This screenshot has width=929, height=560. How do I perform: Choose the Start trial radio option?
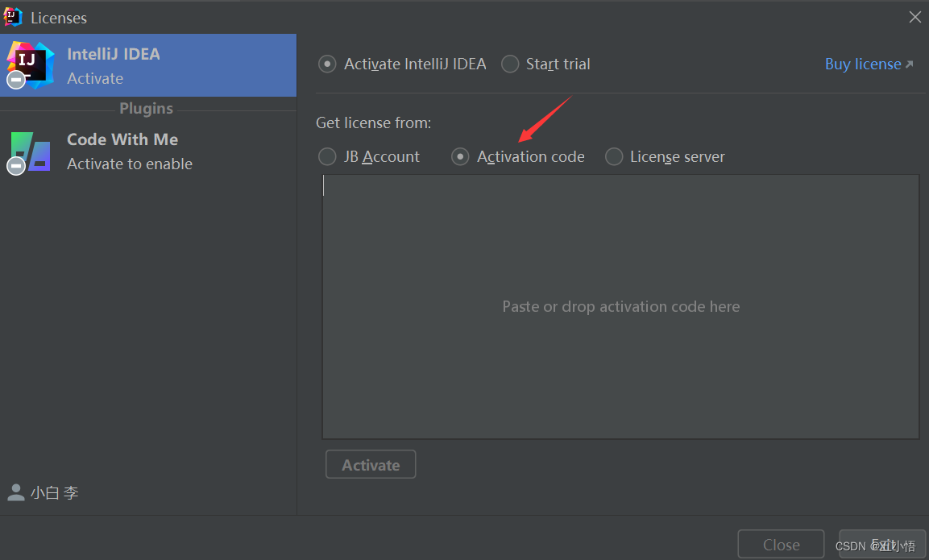510,64
